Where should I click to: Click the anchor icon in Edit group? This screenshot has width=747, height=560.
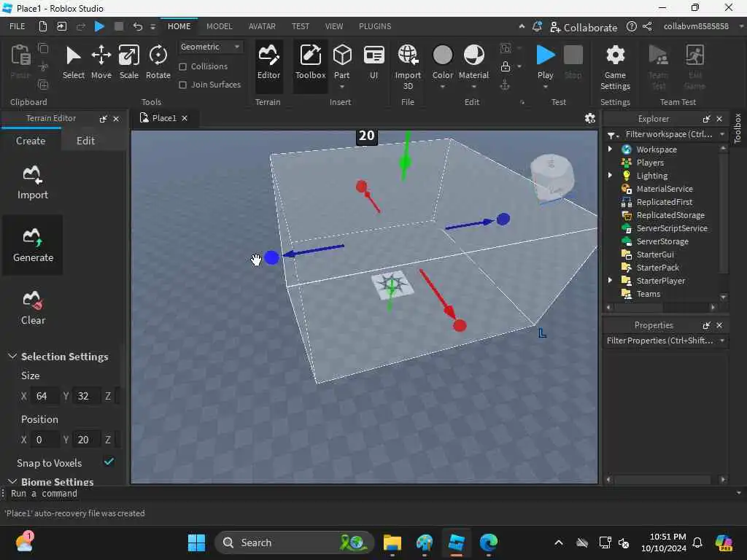point(505,85)
